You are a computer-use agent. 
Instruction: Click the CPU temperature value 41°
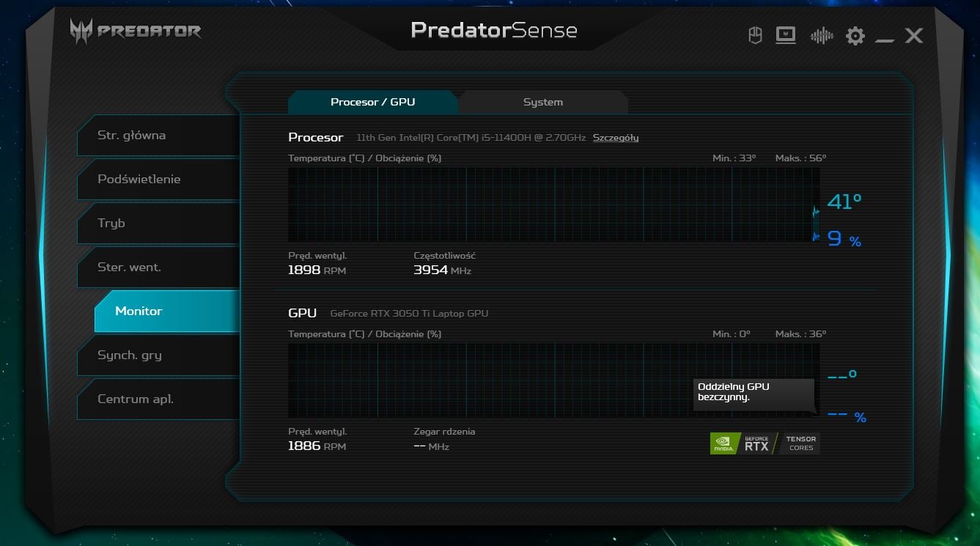844,202
